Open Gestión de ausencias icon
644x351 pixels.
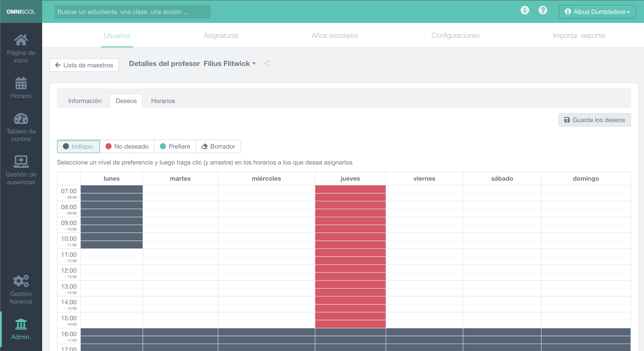(x=21, y=162)
